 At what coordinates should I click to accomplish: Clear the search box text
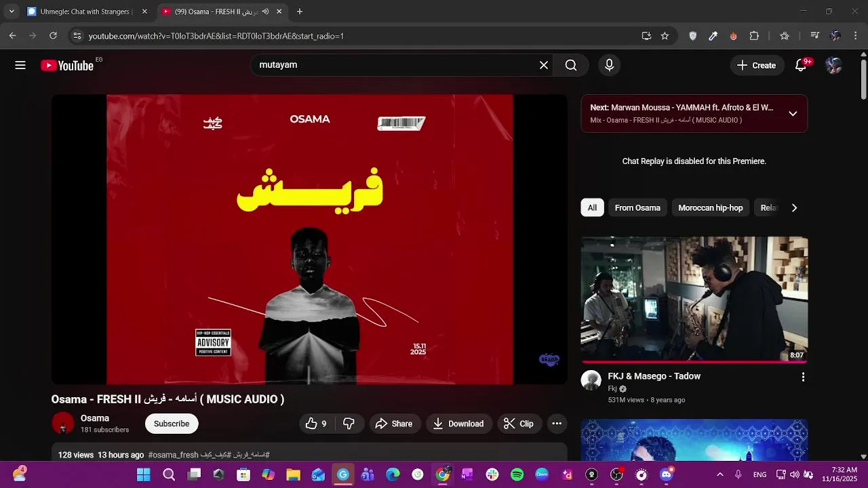tap(544, 65)
